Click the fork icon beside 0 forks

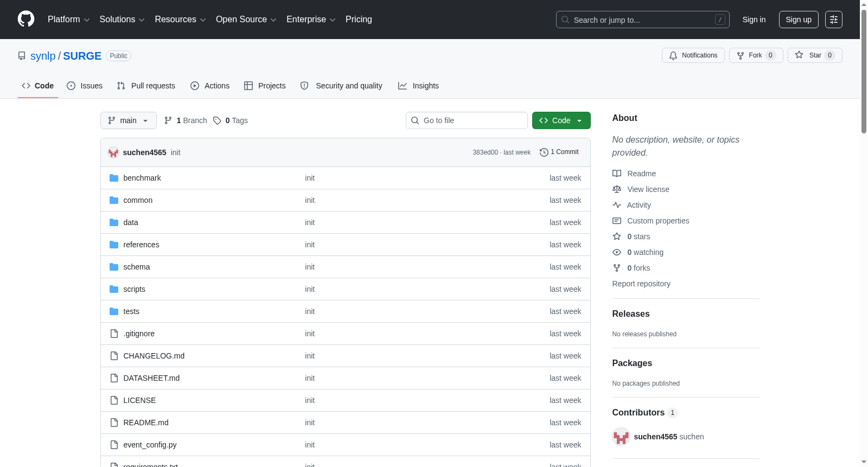(x=617, y=268)
